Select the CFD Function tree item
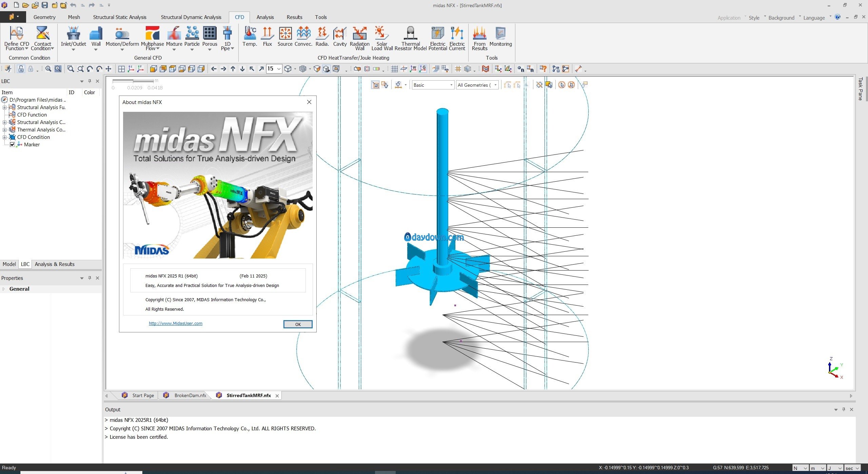868x474 pixels. point(32,115)
